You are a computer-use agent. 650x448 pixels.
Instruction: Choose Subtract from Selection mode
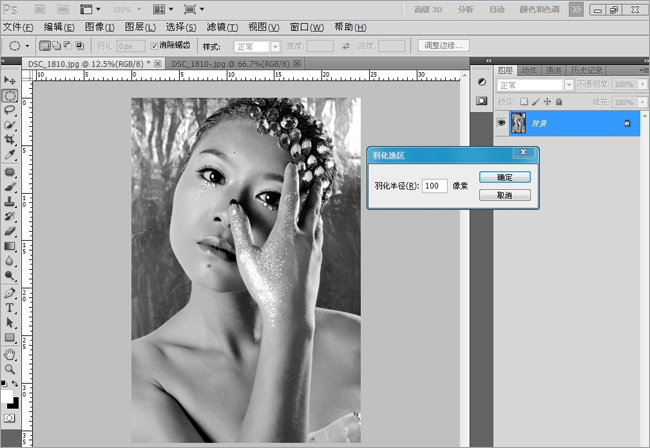[68, 46]
